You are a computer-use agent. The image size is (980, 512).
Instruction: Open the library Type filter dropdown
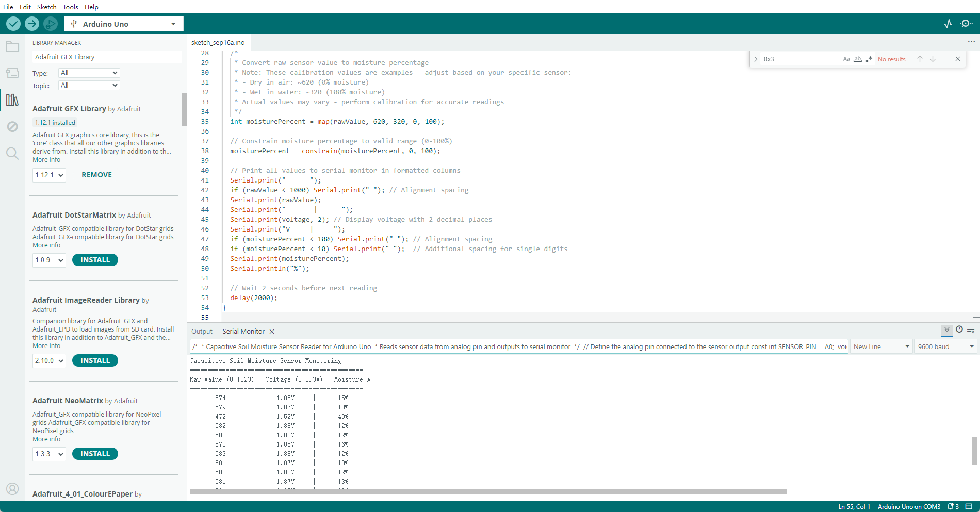[x=89, y=73]
